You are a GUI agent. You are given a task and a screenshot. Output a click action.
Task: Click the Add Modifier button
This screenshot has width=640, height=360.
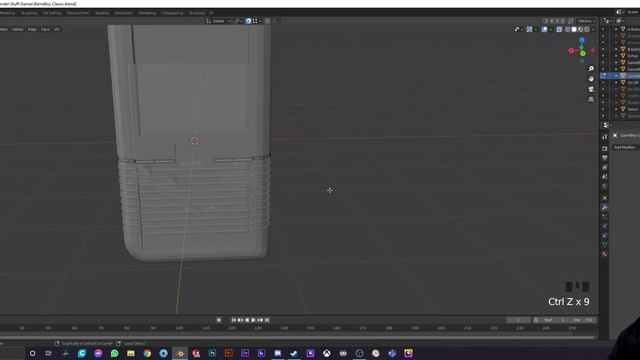coord(624,147)
